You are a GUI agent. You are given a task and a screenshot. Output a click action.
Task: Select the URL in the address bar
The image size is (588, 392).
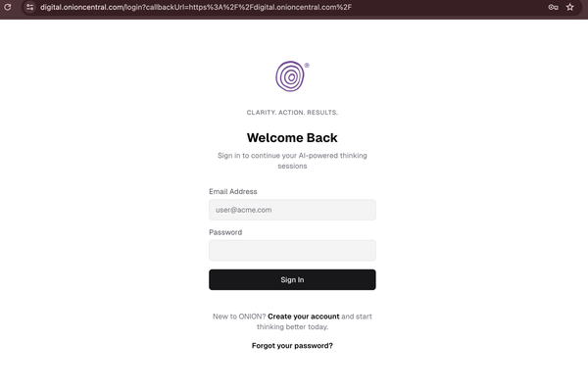[x=196, y=7]
